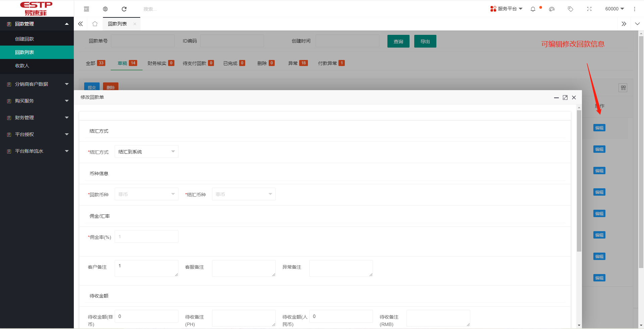Open the 60000 user account dropdown
Viewport: 644px width, 329px height.
coord(614,9)
